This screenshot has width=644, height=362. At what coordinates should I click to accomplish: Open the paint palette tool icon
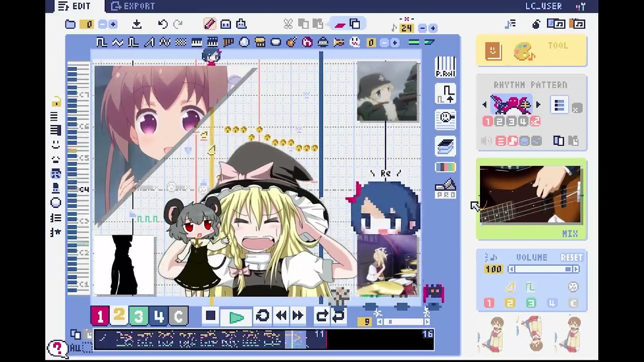(524, 51)
